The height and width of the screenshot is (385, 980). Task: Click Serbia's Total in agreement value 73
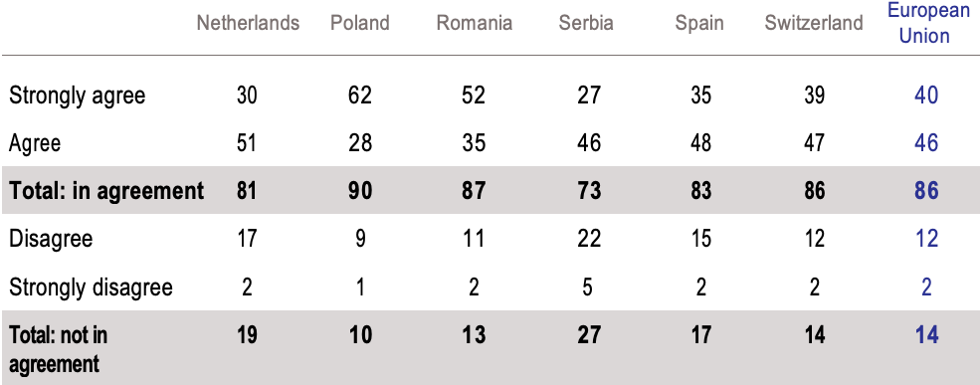click(x=587, y=190)
